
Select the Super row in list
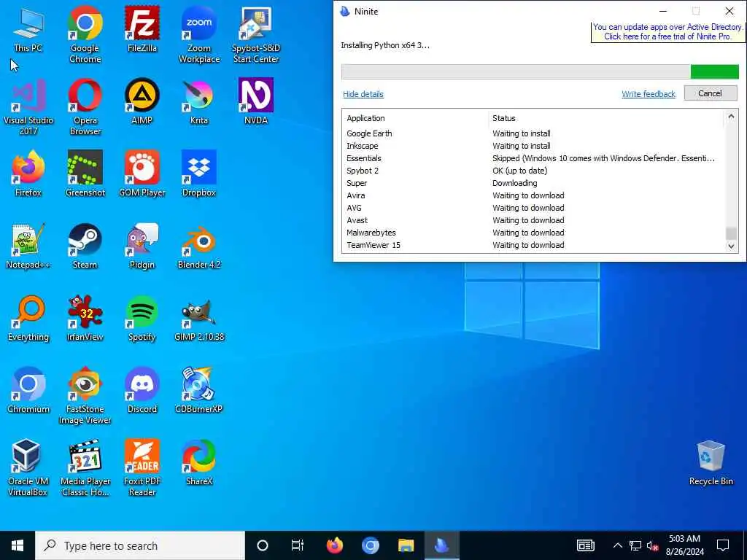click(533, 183)
